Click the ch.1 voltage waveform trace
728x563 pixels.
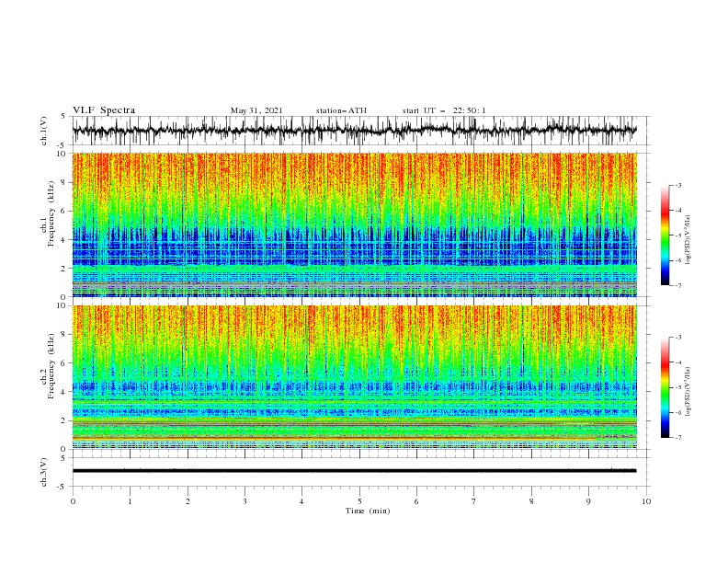[354, 131]
